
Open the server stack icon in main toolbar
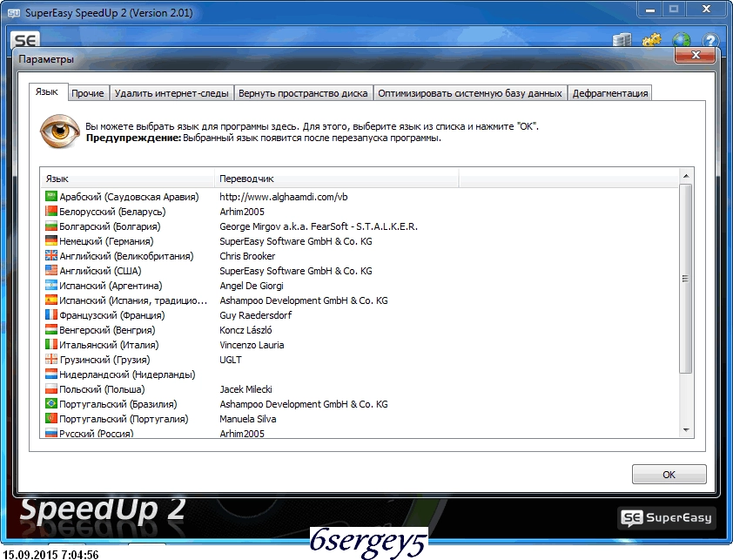622,40
